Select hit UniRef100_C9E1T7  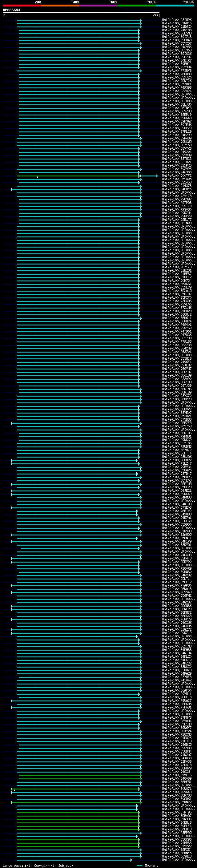pyautogui.click(x=177, y=220)
